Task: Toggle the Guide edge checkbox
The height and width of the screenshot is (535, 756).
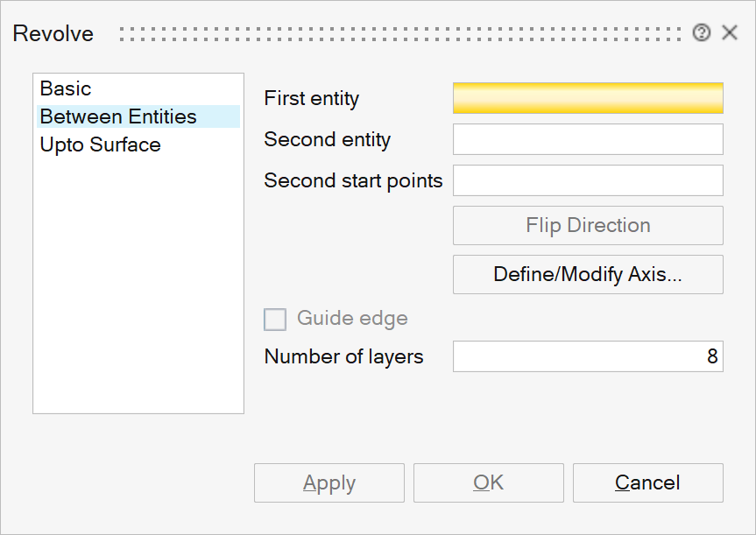Action: [x=275, y=319]
